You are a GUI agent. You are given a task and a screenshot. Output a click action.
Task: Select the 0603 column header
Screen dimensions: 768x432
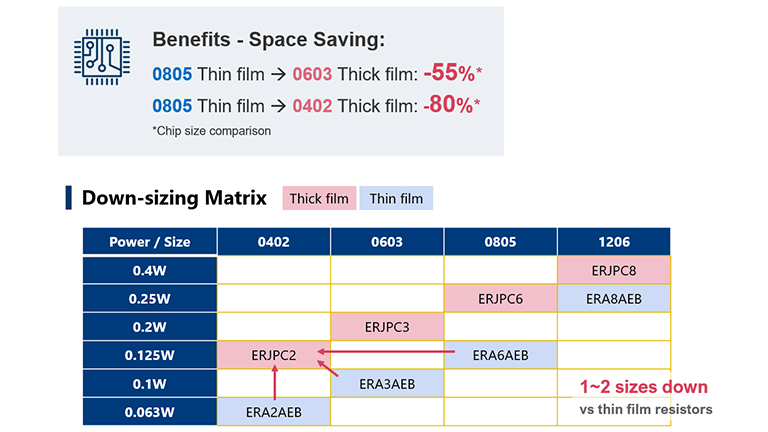click(x=387, y=241)
